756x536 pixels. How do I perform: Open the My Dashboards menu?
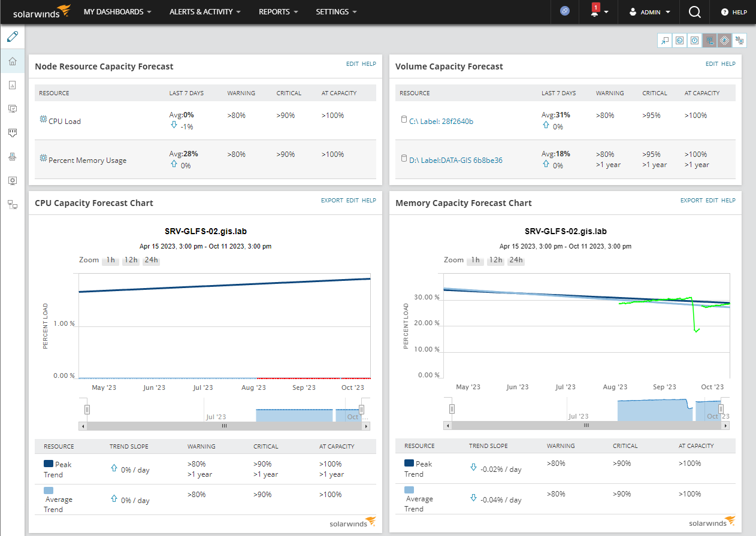click(117, 11)
